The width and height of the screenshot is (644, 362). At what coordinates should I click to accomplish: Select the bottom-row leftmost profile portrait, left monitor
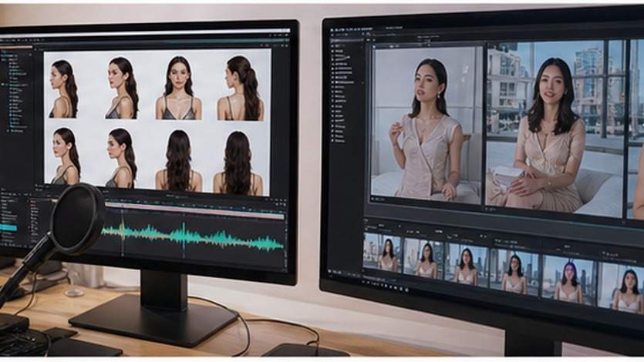pyautogui.click(x=66, y=156)
